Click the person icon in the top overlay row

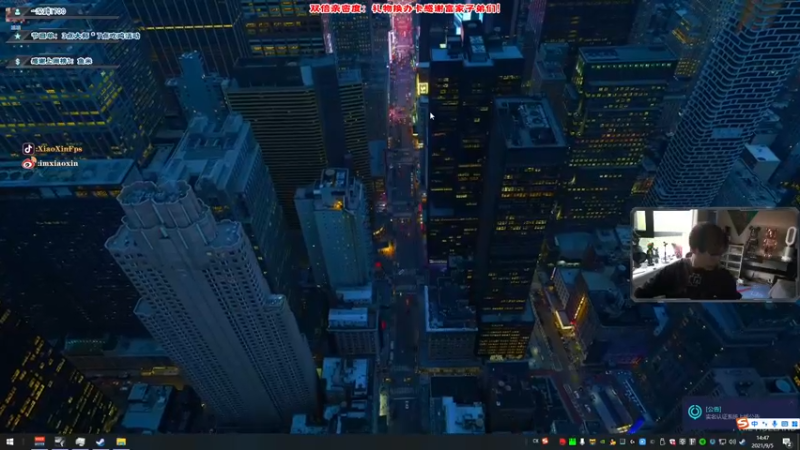point(18,11)
